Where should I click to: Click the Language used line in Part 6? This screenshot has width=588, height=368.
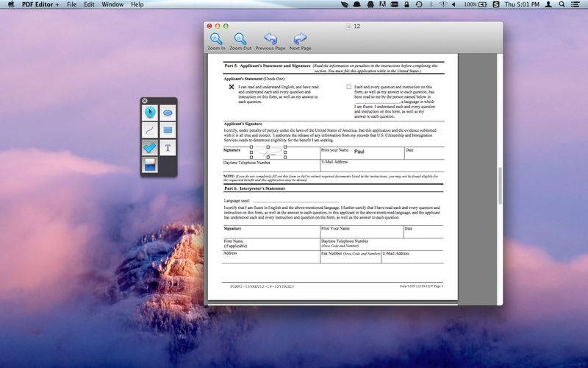click(296, 200)
